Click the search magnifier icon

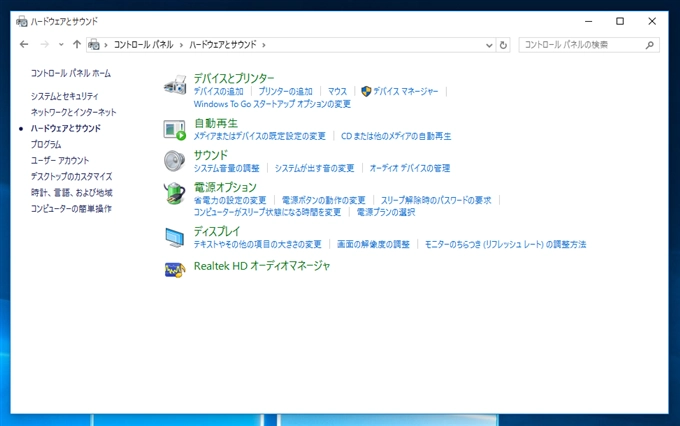pos(649,45)
